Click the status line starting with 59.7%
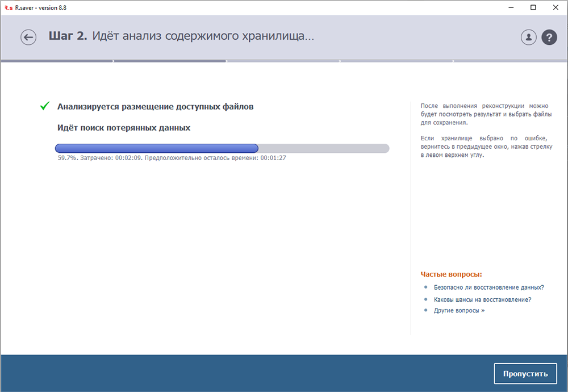 tap(172, 158)
